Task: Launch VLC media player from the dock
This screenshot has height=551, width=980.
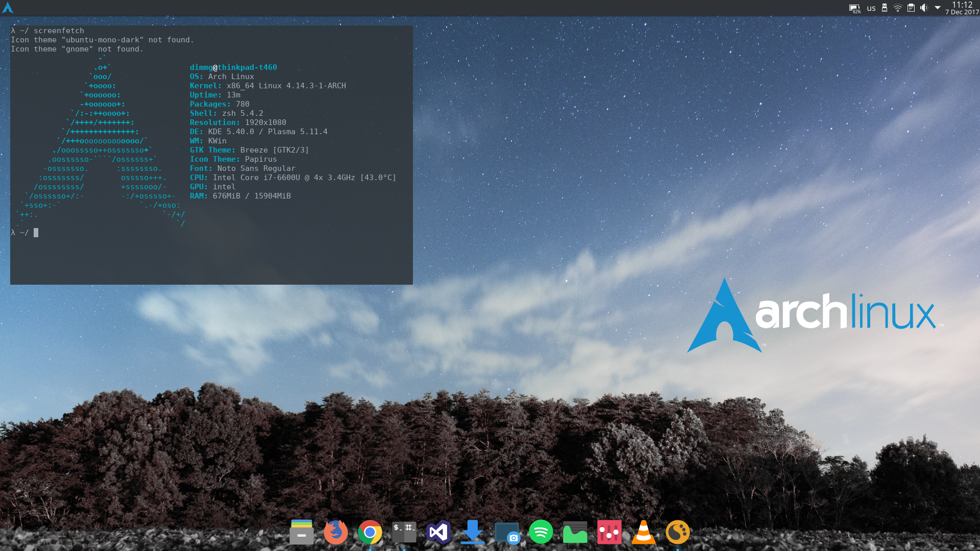Action: point(643,532)
